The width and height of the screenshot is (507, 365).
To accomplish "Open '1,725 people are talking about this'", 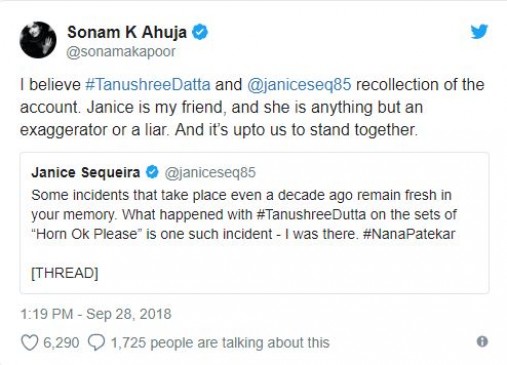I will pos(220,343).
